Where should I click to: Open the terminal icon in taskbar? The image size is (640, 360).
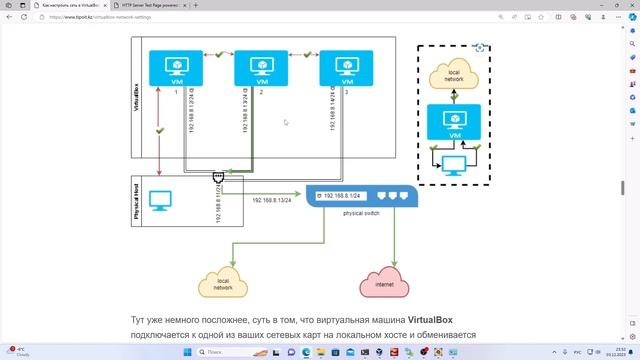click(365, 352)
